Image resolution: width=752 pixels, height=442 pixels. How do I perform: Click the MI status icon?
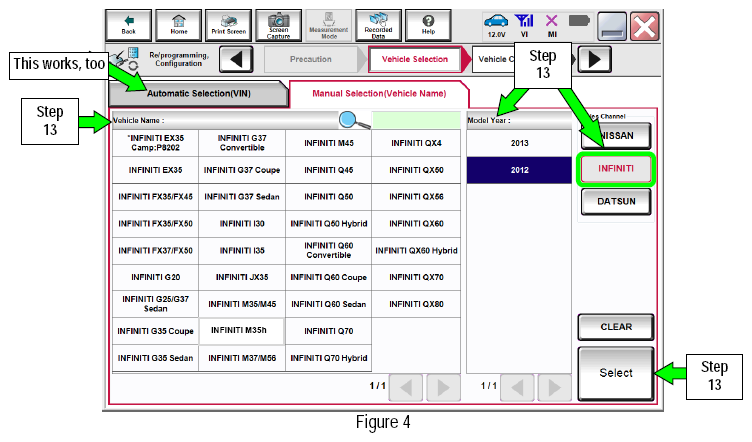click(552, 25)
